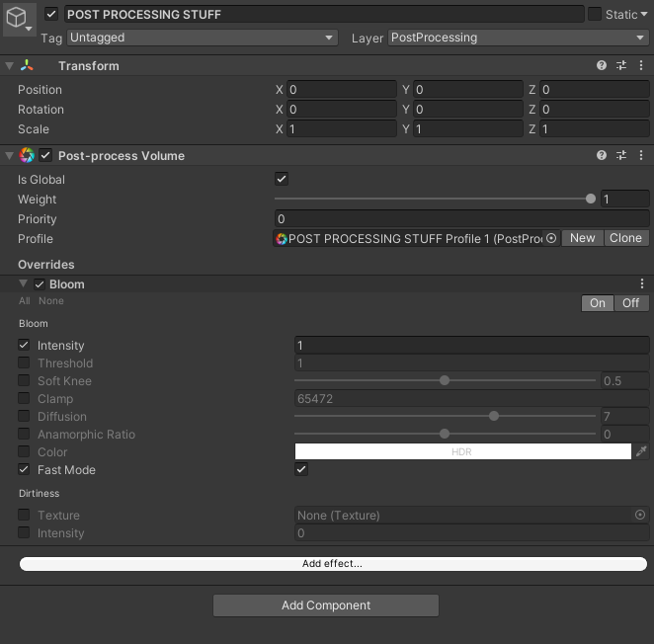
Task: Enable the Dirtiness Intensity override checkbox
Action: tap(24, 532)
